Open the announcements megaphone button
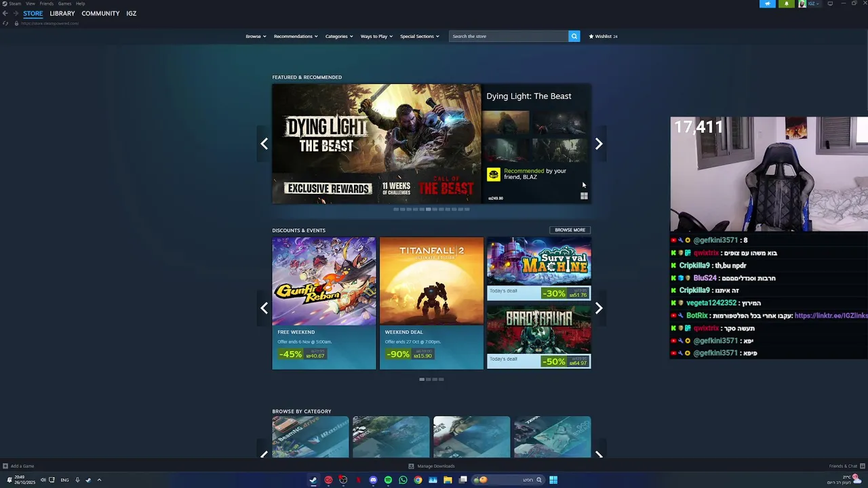The height and width of the screenshot is (488, 868). [x=768, y=3]
